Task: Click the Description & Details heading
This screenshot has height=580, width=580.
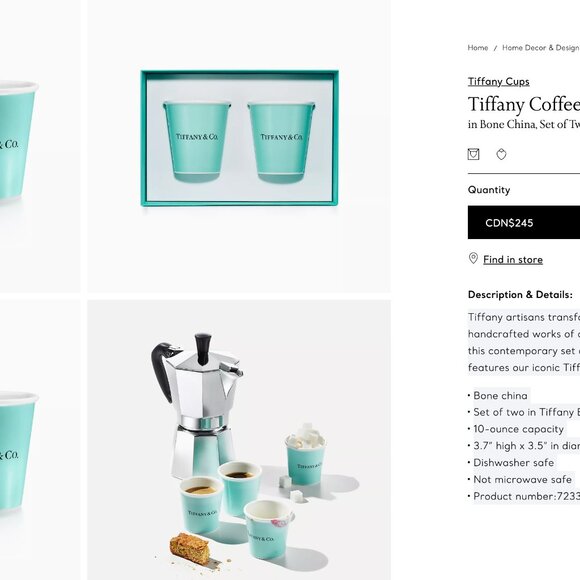Action: (520, 295)
